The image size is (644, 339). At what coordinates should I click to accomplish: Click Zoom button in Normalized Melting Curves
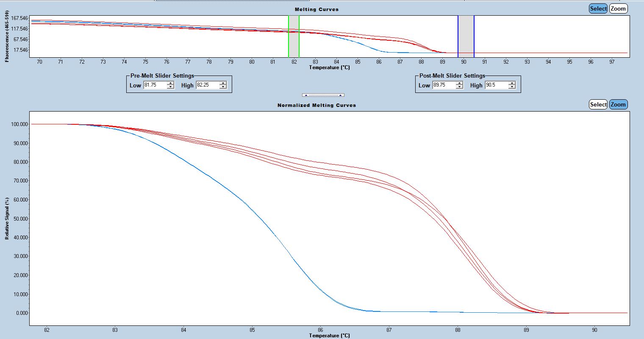click(618, 104)
